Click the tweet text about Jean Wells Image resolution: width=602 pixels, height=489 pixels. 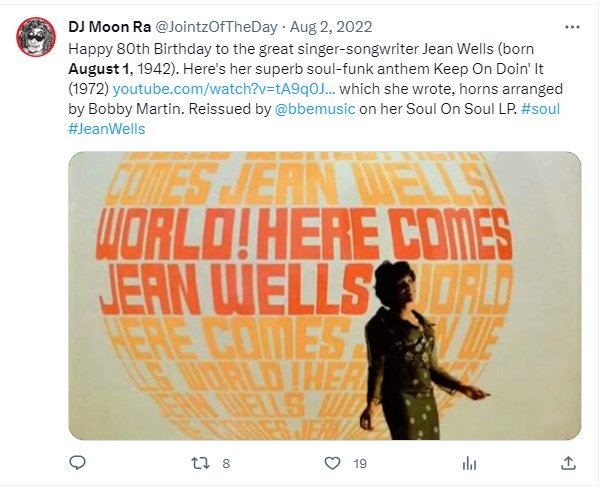315,89
